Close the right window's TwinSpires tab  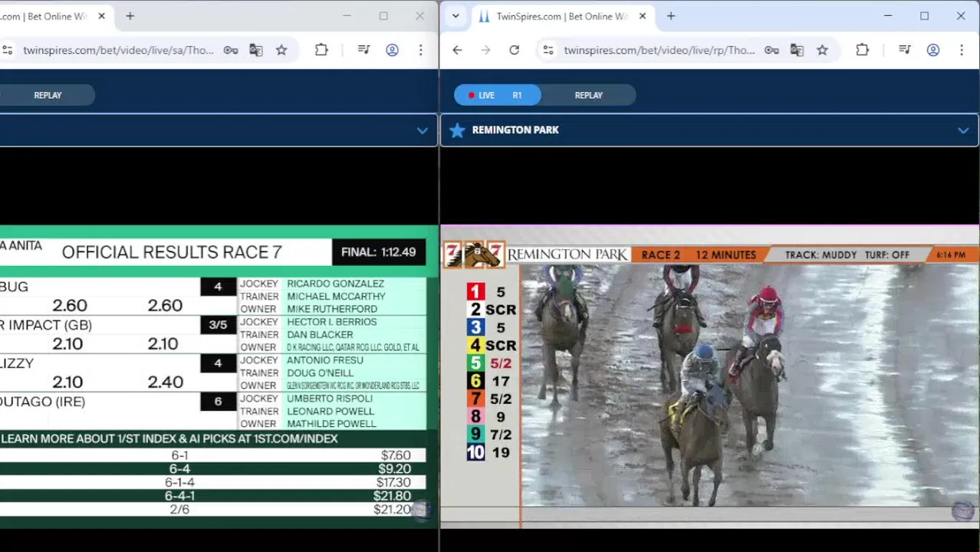point(643,16)
